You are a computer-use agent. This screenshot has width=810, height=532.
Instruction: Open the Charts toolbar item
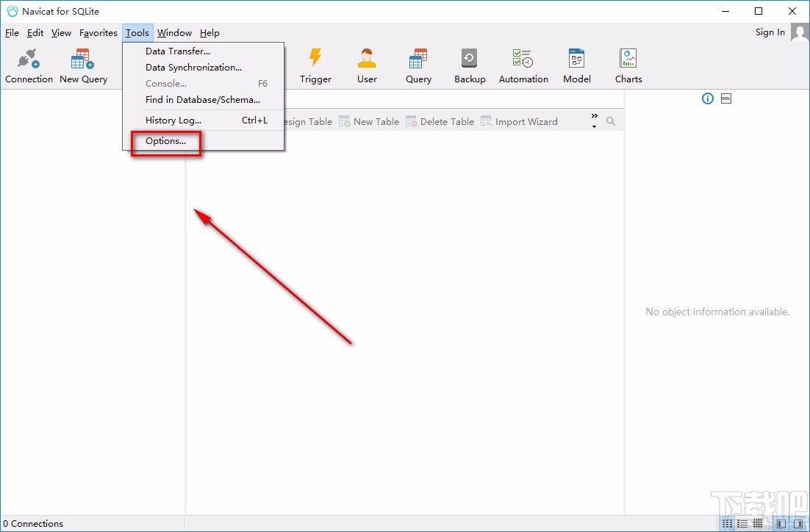(x=628, y=65)
